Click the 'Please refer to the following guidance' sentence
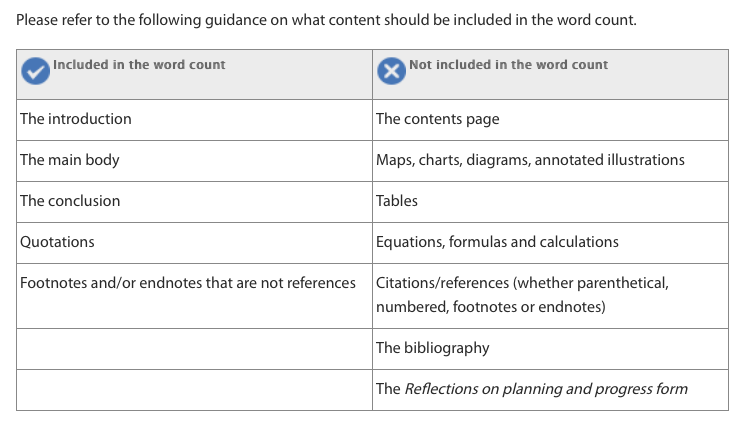Viewport: 743px width, 422px height. [326, 20]
